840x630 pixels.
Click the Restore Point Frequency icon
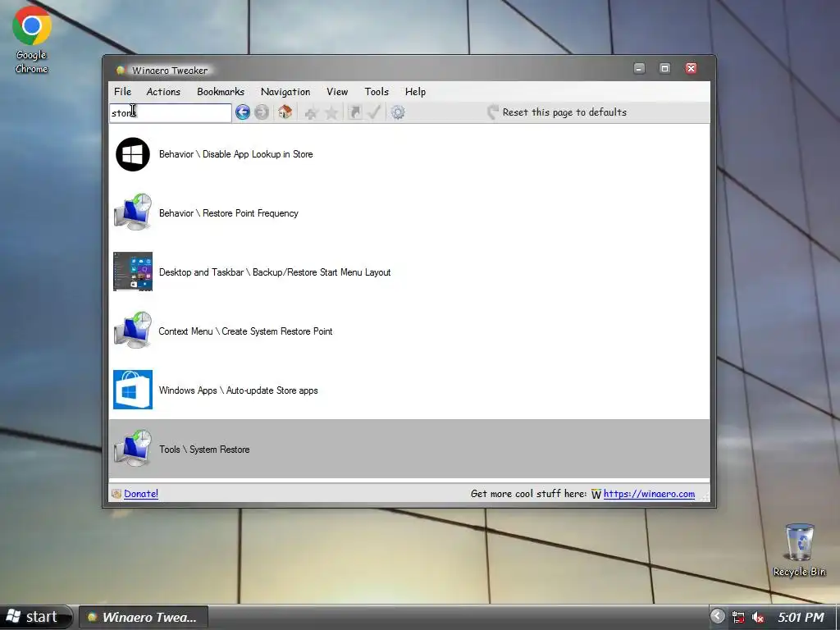pos(133,212)
